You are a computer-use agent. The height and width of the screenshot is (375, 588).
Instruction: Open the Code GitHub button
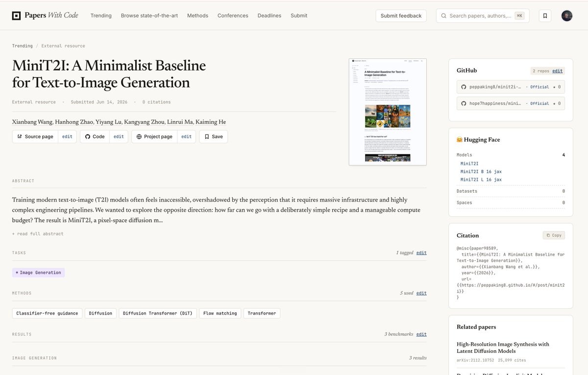(x=95, y=137)
